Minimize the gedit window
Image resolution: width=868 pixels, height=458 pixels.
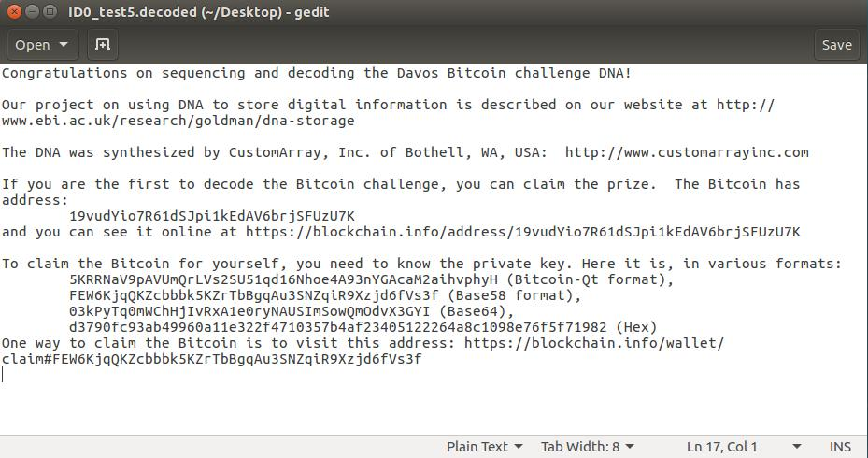[x=33, y=11]
